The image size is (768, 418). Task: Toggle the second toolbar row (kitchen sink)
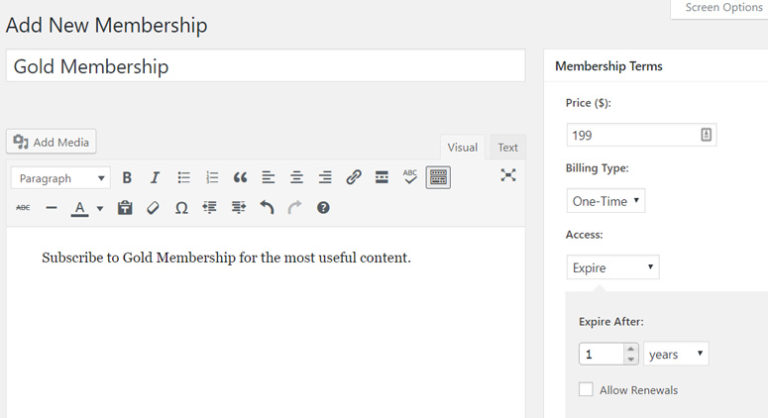[438, 178]
